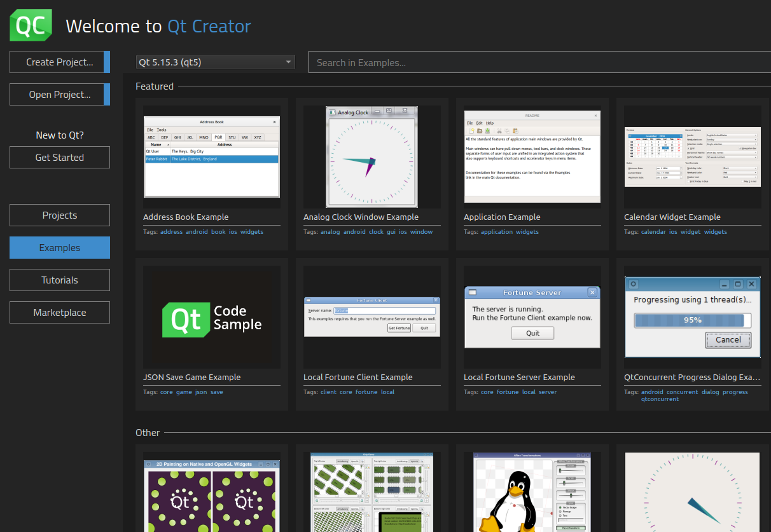Click the Qt Creator logo icon
The image size is (771, 532).
pyautogui.click(x=31, y=25)
